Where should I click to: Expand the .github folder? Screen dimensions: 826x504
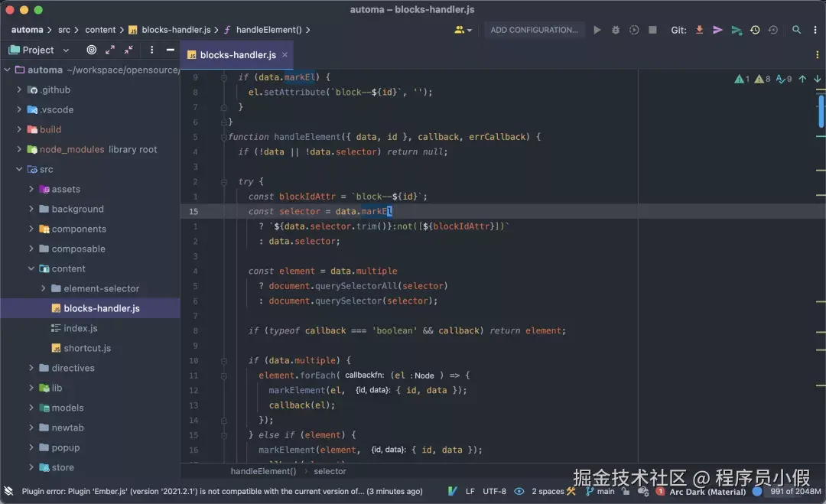click(19, 89)
